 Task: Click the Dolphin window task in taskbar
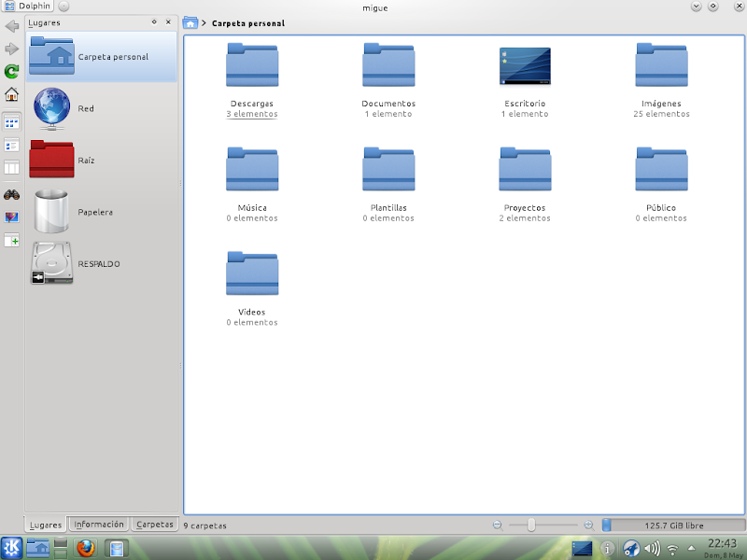point(116,548)
